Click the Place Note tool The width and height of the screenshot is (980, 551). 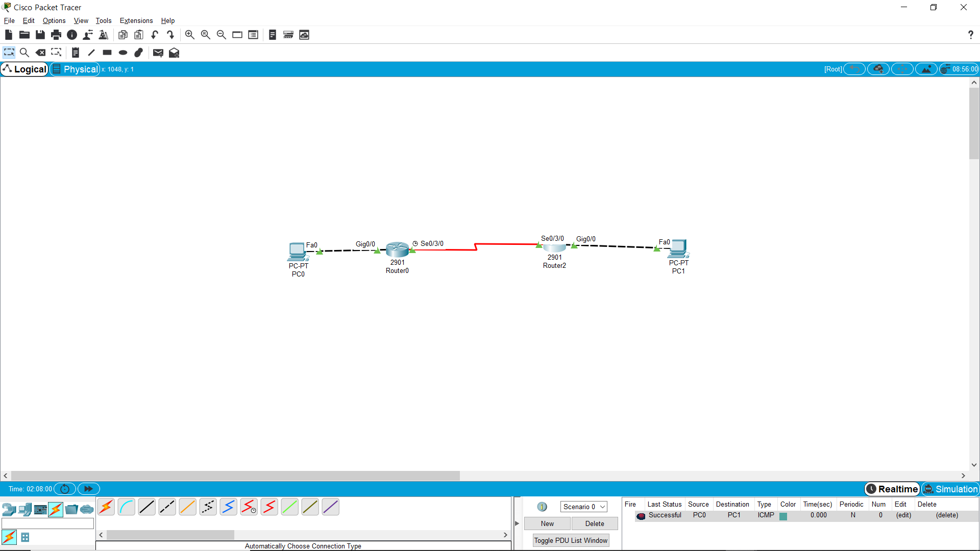[75, 53]
